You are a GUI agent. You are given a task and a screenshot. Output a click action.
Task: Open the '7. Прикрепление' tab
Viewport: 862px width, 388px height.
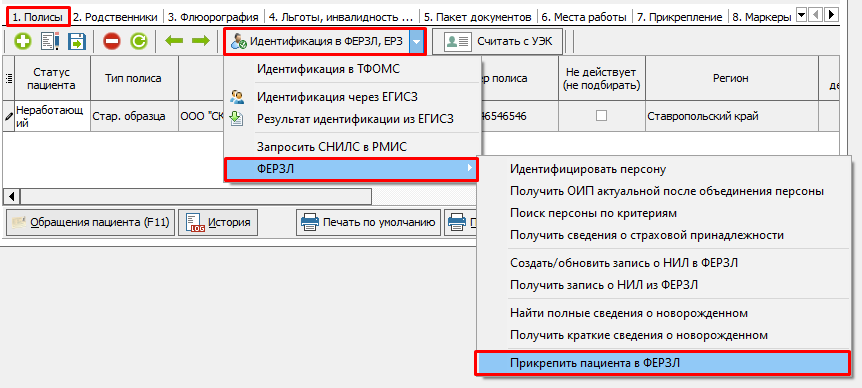point(679,17)
